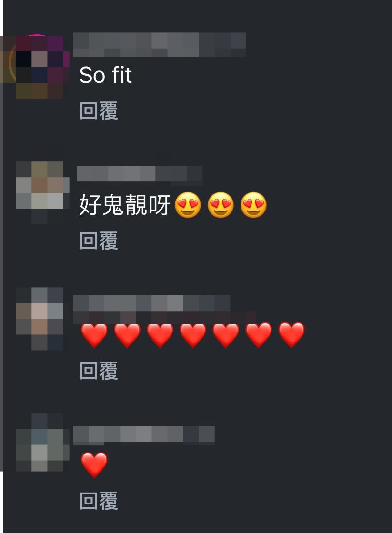
Task: Reply to the seven red hearts comment
Action: click(99, 371)
